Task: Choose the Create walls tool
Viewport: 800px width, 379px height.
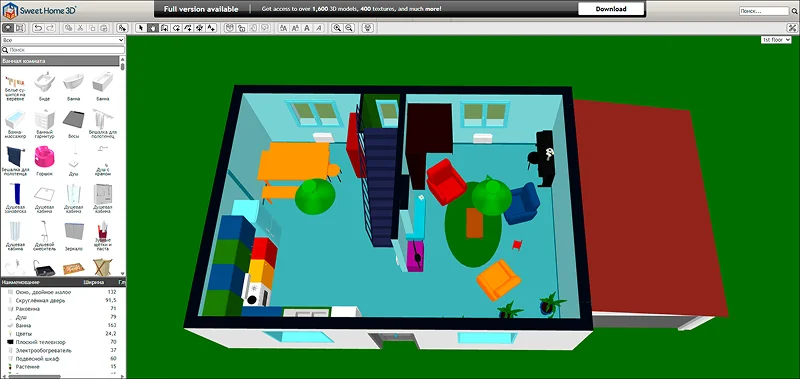Action: 164,28
